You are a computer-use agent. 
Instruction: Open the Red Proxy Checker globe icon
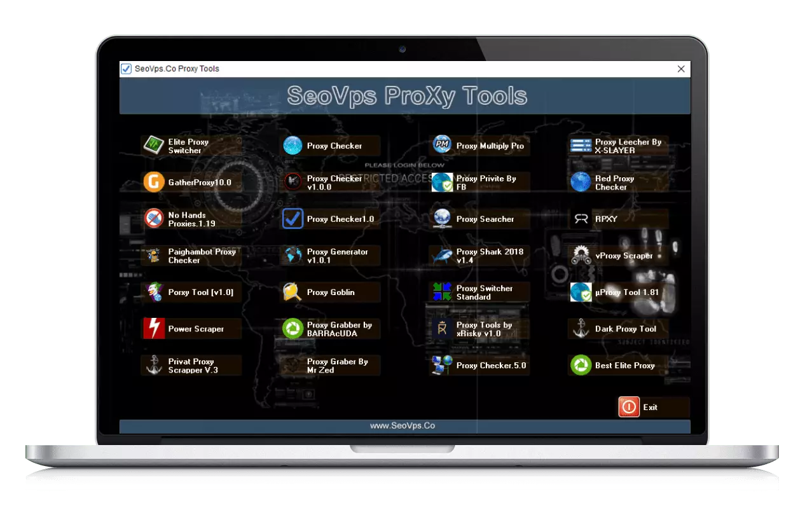click(x=581, y=182)
